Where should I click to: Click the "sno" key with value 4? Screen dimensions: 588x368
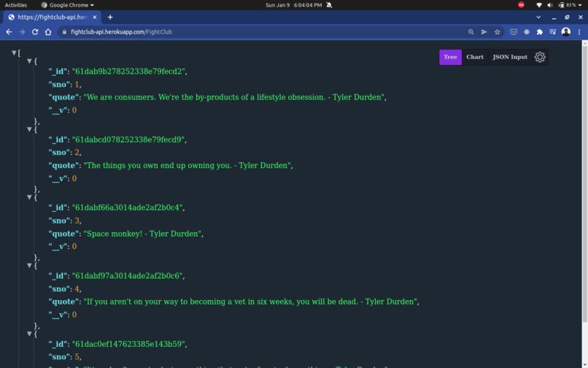pos(59,289)
